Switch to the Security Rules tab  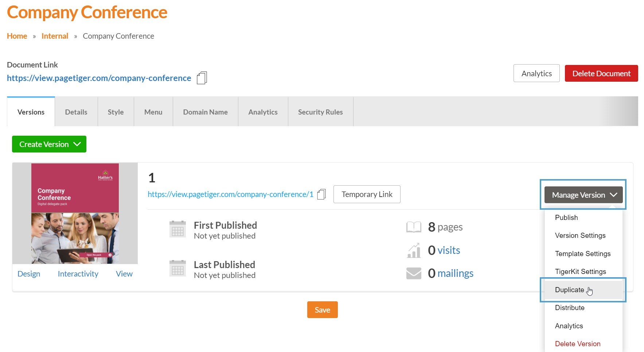click(x=320, y=112)
